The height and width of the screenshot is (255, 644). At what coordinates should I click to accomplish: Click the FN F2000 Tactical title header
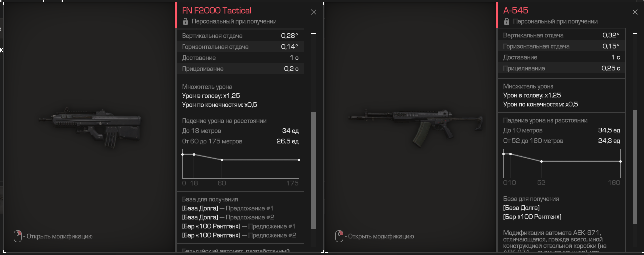point(216,10)
